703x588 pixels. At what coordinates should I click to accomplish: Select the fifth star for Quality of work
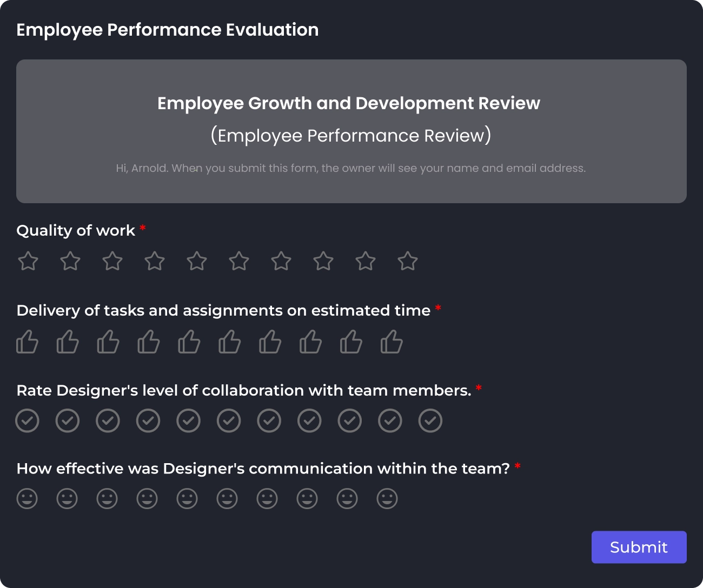[197, 261]
